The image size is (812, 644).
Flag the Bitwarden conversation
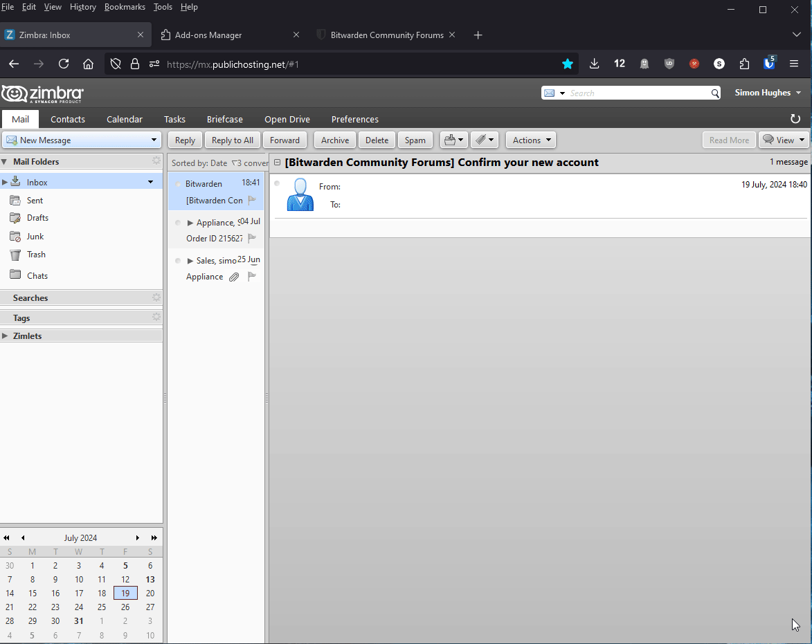click(252, 200)
